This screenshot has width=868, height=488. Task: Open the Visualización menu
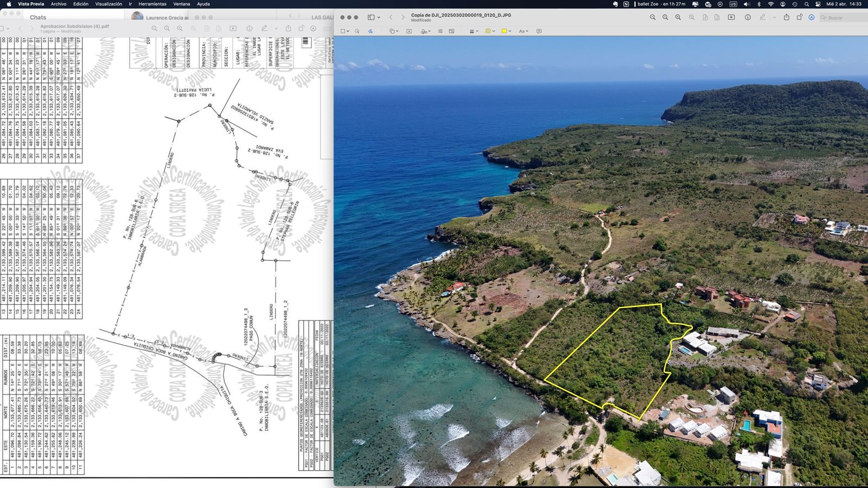click(108, 4)
